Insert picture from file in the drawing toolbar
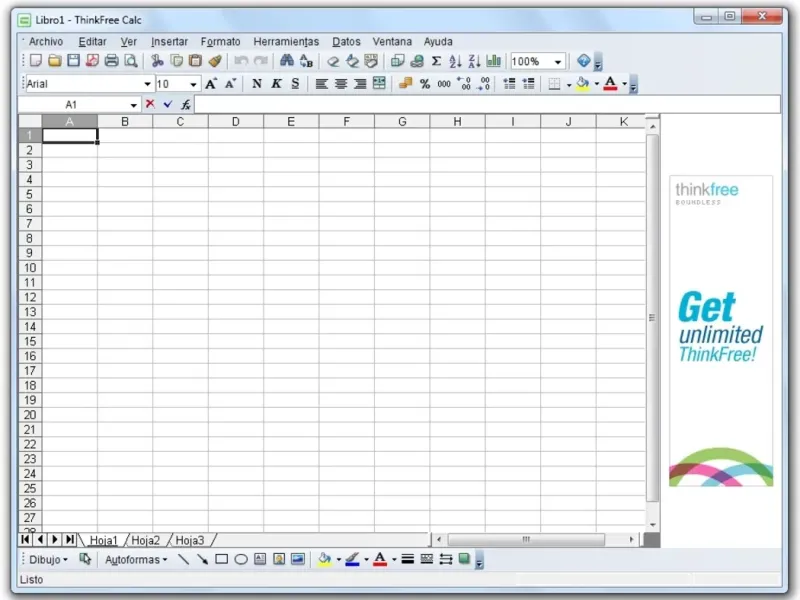The height and width of the screenshot is (600, 800). pos(298,560)
